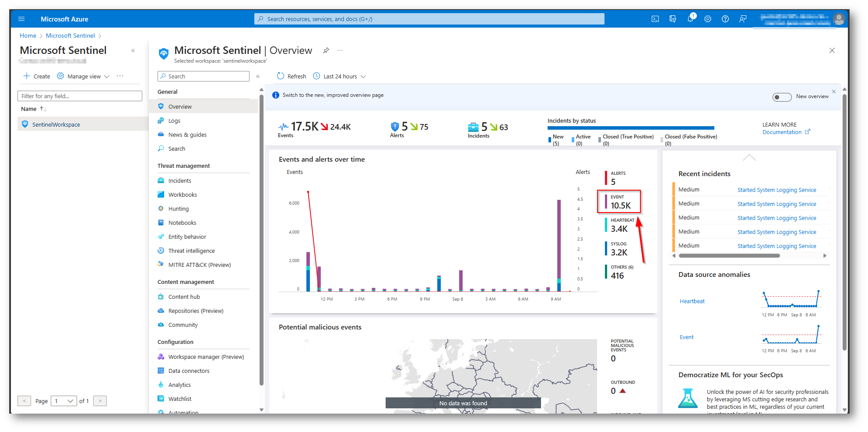Open Hunting in the sidebar menu
Image resolution: width=868 pixels, height=432 pixels.
(178, 209)
